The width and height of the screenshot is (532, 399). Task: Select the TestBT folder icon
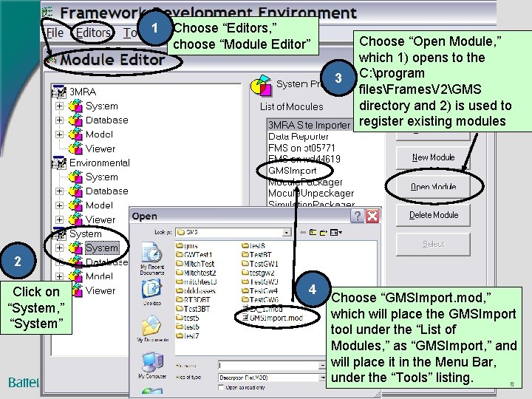point(245,254)
